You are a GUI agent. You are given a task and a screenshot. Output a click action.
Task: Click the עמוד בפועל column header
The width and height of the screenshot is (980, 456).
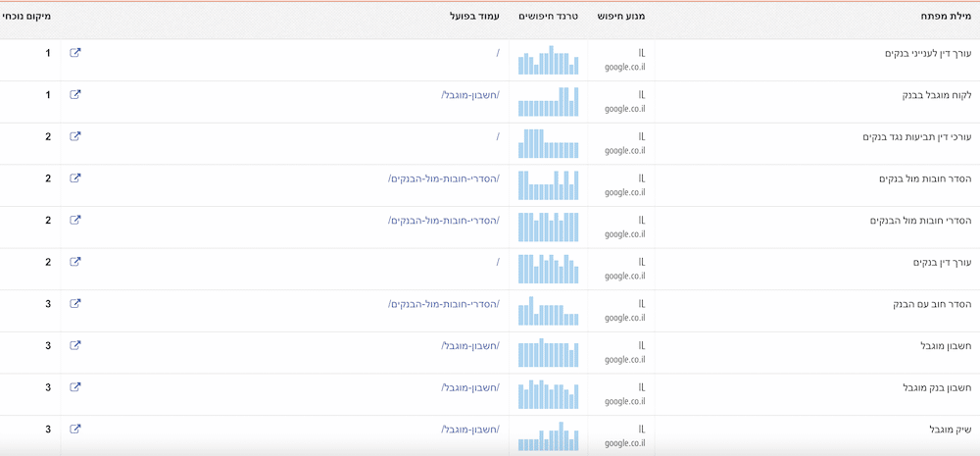tap(474, 17)
